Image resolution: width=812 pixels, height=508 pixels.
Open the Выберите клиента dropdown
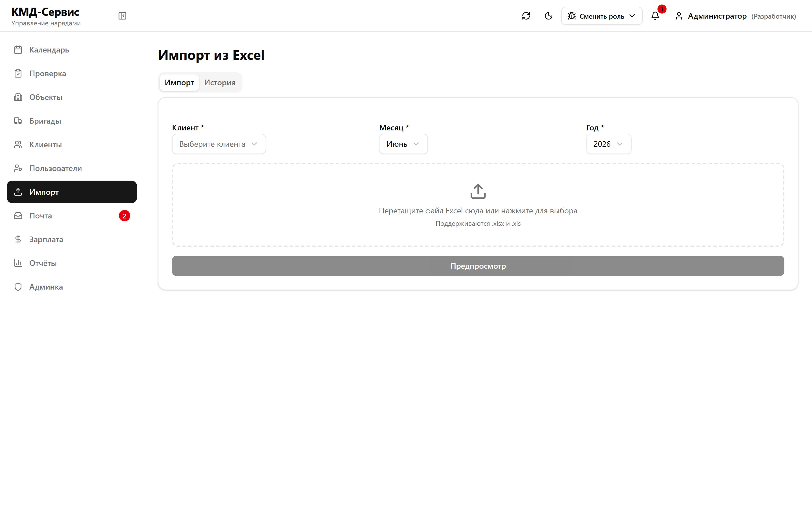(x=219, y=144)
